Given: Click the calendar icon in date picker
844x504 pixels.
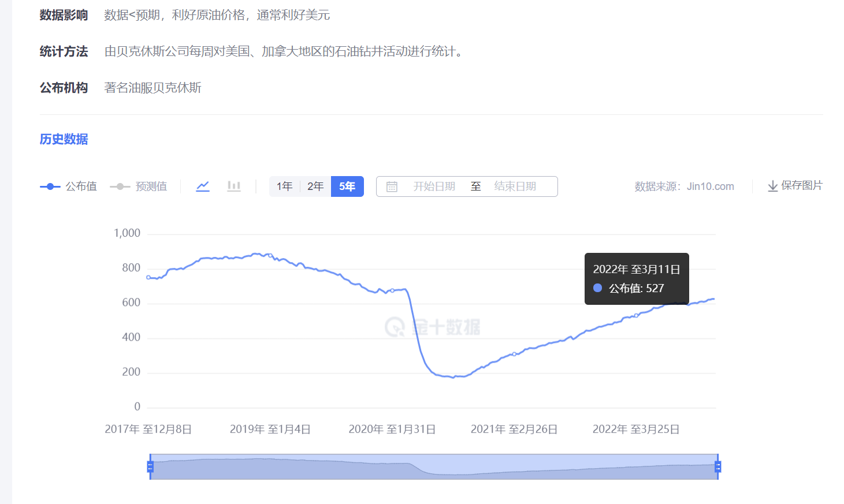Looking at the screenshot, I should click(x=392, y=187).
